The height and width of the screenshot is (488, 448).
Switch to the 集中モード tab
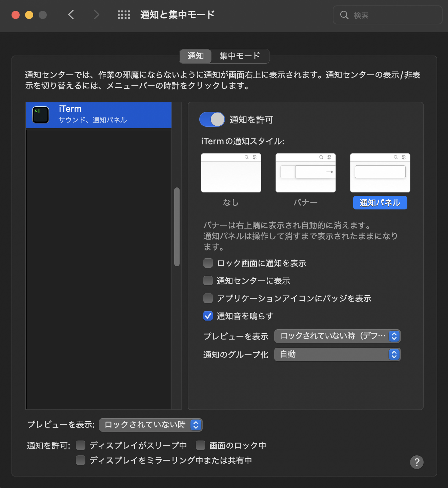point(239,56)
